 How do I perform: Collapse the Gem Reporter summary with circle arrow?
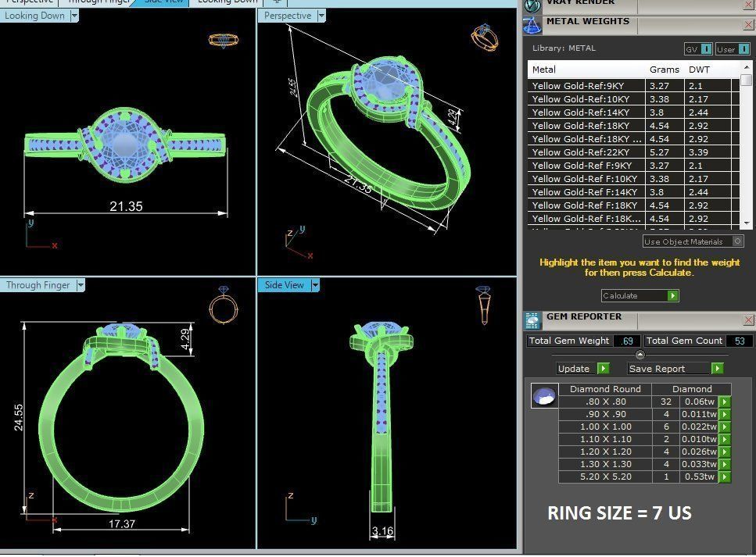click(640, 355)
